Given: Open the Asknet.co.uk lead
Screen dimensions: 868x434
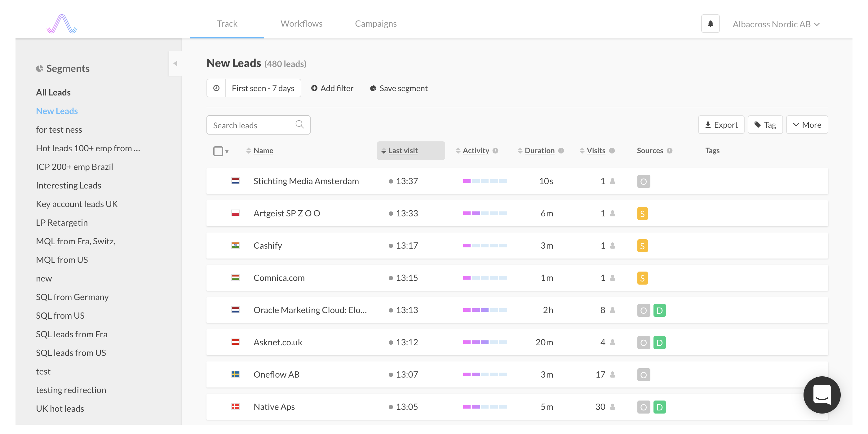Looking at the screenshot, I should [278, 342].
